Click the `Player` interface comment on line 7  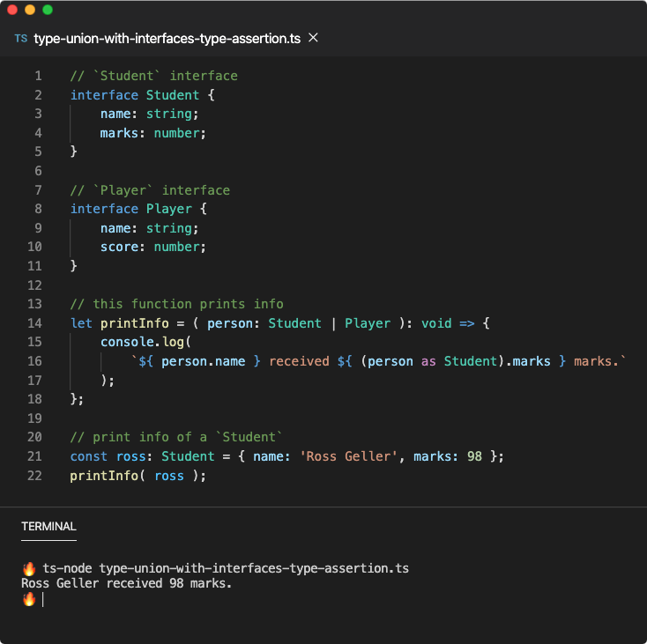coord(150,190)
